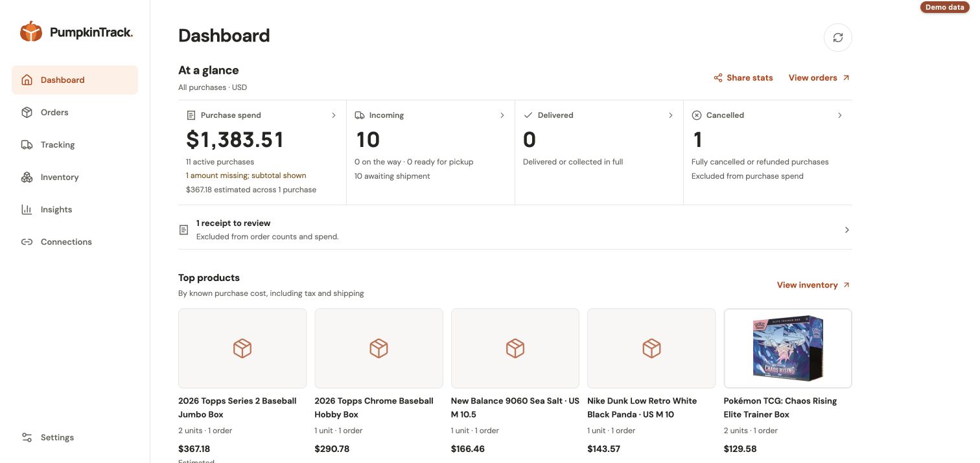Click the Settings sliders icon
The width and height of the screenshot is (980, 463).
(27, 437)
